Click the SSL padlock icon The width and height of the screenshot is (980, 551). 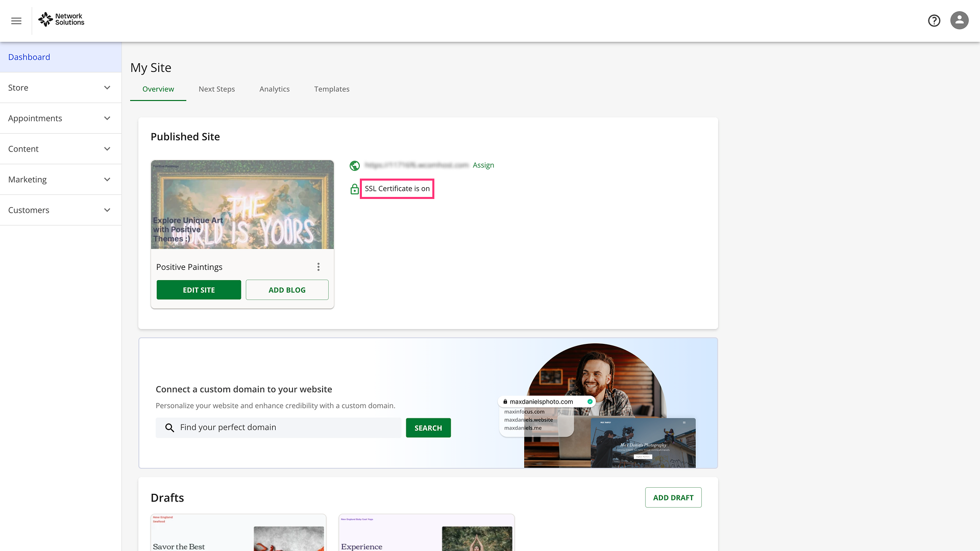(x=355, y=189)
